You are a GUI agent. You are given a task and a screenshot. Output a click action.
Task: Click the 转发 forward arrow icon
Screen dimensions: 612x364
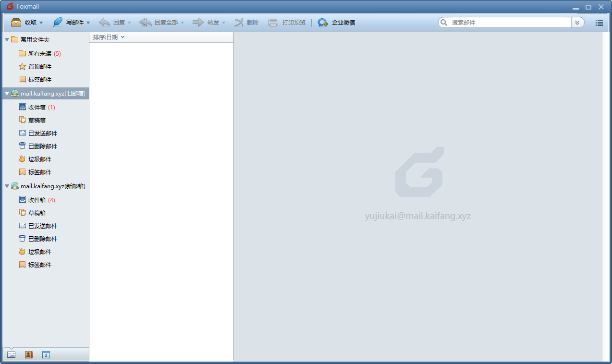pos(198,22)
